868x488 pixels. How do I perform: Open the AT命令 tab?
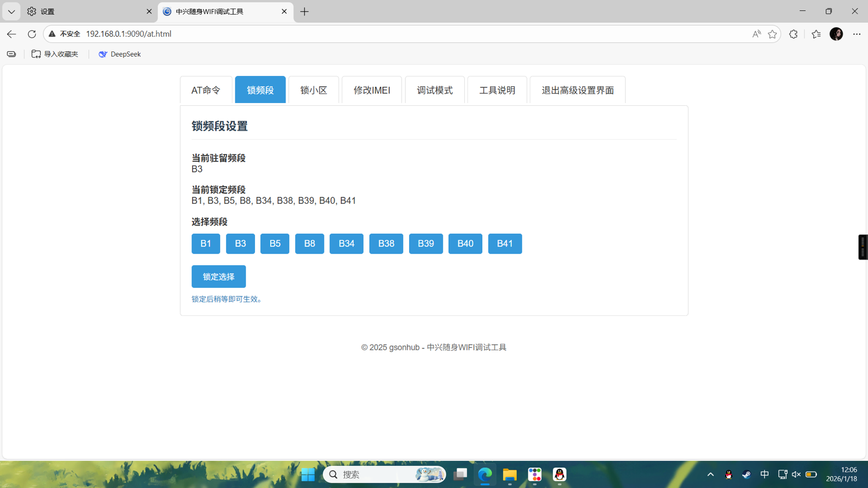click(206, 90)
